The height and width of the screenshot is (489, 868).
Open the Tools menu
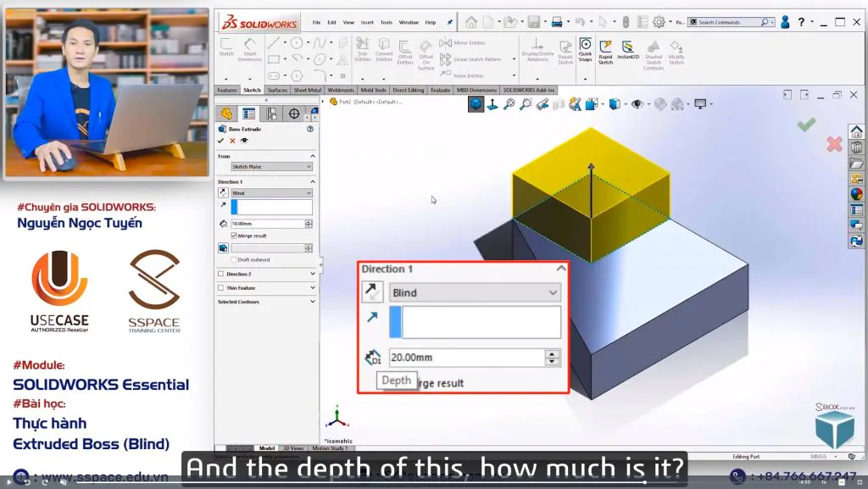pyautogui.click(x=387, y=23)
